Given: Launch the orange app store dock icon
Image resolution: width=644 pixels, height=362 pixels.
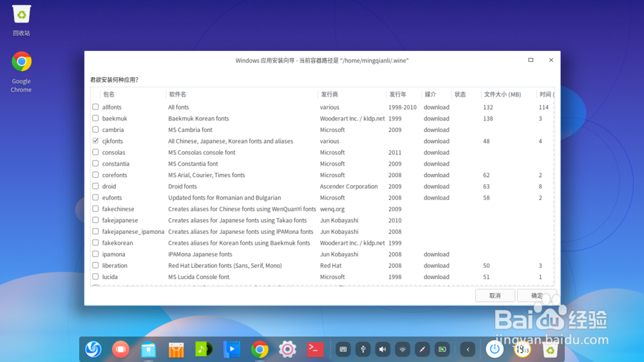Looking at the screenshot, I should pos(176,350).
